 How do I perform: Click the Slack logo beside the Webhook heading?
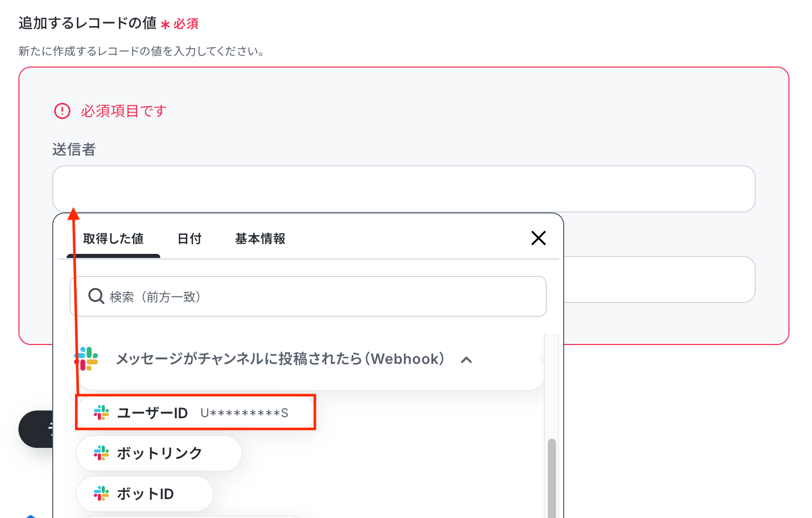[x=87, y=359]
